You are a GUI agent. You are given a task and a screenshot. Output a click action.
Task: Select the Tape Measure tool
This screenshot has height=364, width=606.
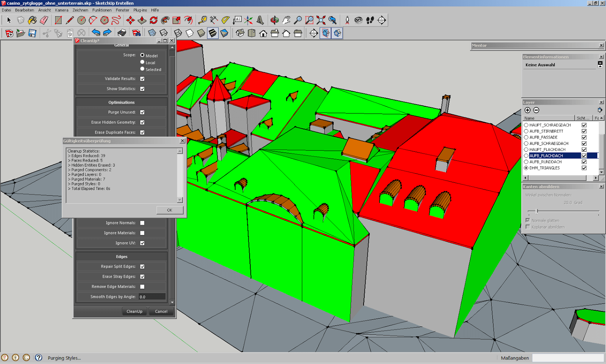203,20
